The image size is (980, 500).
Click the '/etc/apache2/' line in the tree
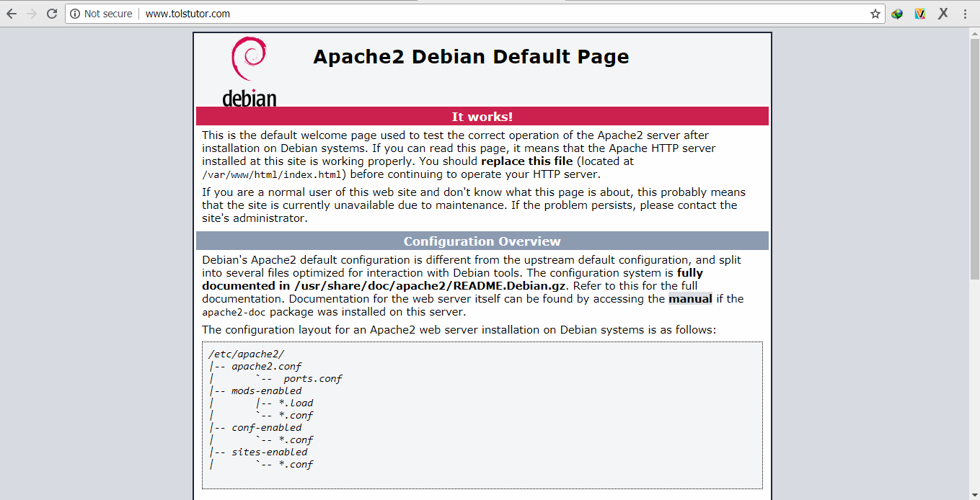[247, 354]
